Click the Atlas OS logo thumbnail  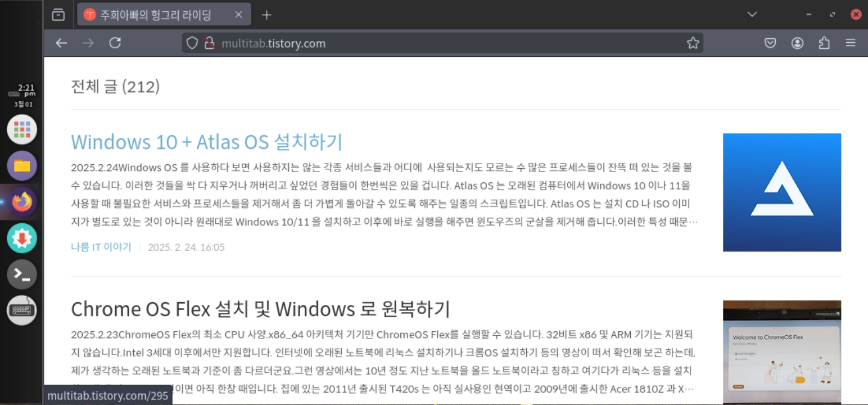(x=782, y=192)
